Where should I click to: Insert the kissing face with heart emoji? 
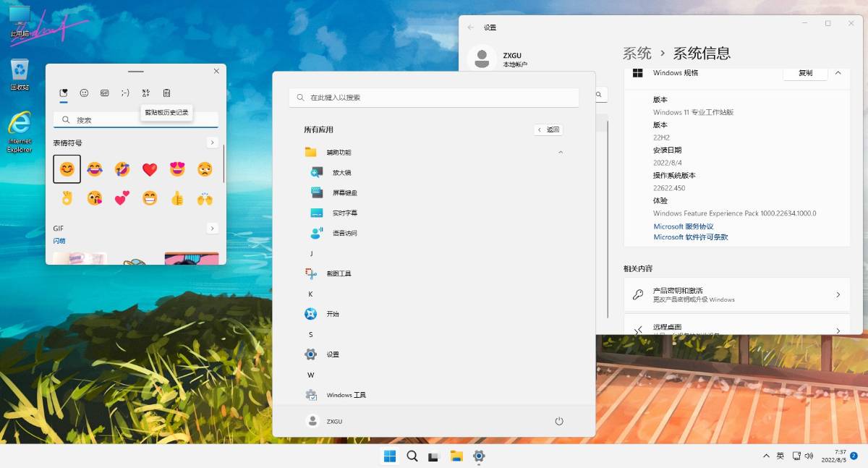click(x=95, y=197)
